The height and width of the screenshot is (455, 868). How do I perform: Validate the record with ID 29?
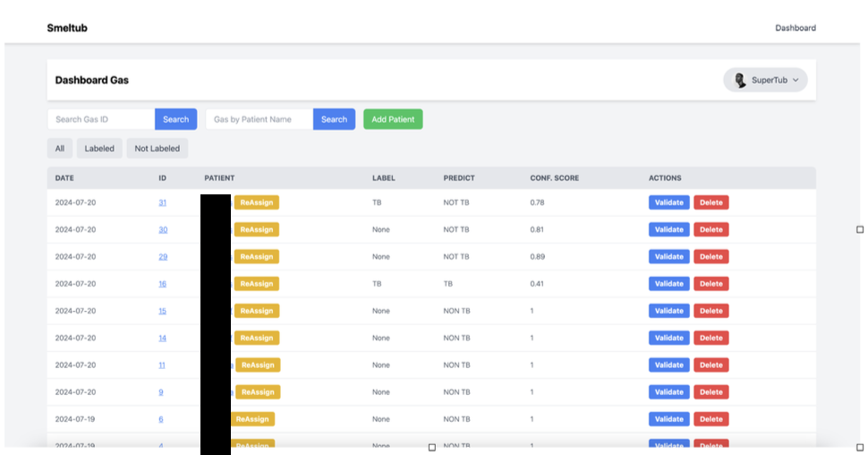(x=668, y=257)
